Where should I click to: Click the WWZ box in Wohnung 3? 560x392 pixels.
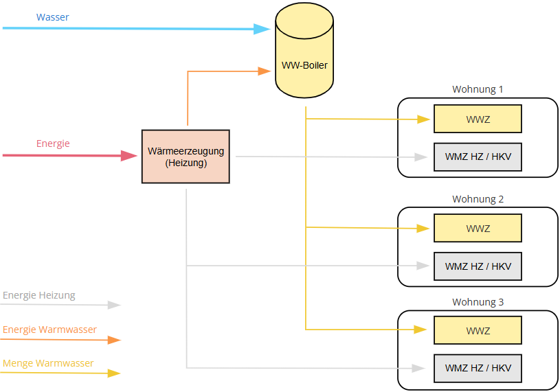click(x=478, y=330)
